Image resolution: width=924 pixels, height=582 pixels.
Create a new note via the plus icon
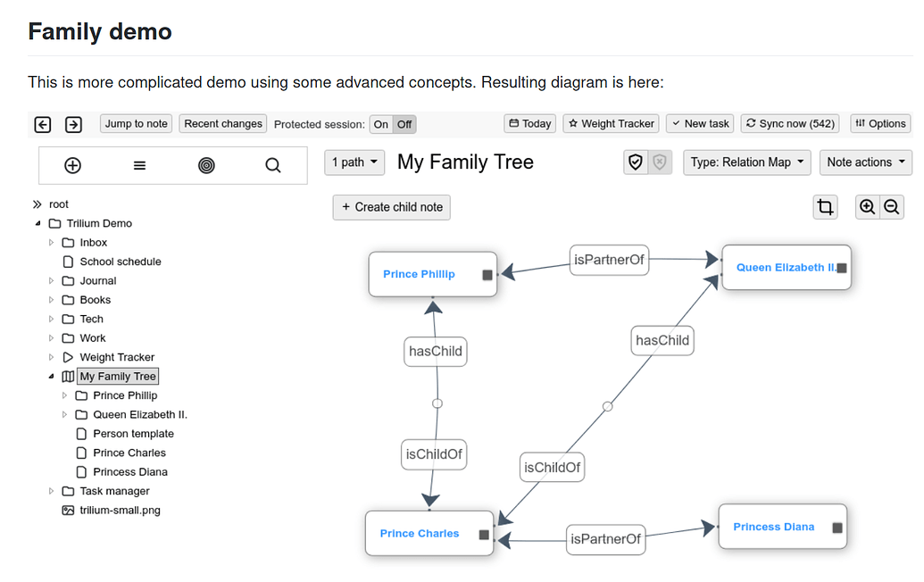coord(72,165)
